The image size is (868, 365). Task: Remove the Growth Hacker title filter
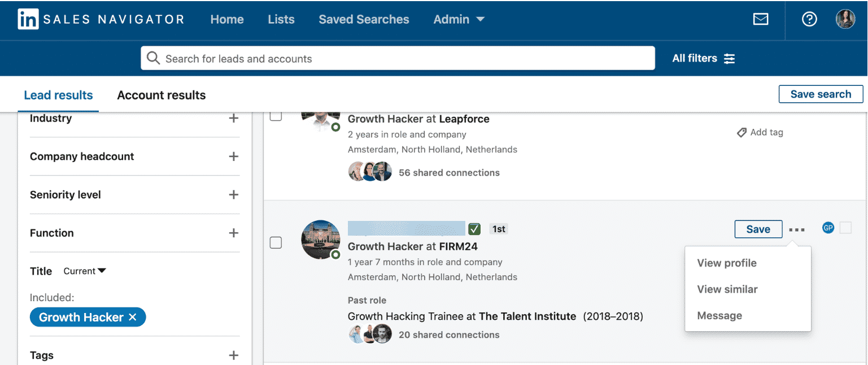[132, 317]
